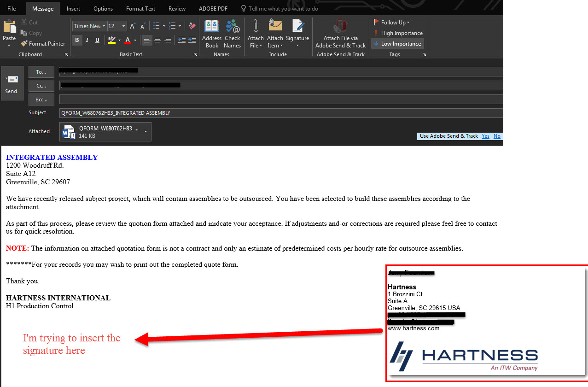Toggle the Low Importance tag
Image resolution: width=588 pixels, height=387 pixels.
397,44
